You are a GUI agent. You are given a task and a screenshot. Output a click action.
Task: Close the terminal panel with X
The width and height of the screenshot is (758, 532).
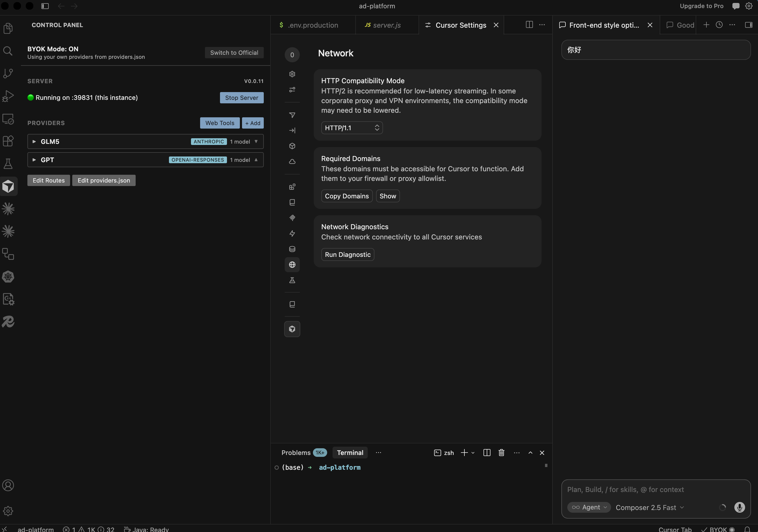pos(542,453)
